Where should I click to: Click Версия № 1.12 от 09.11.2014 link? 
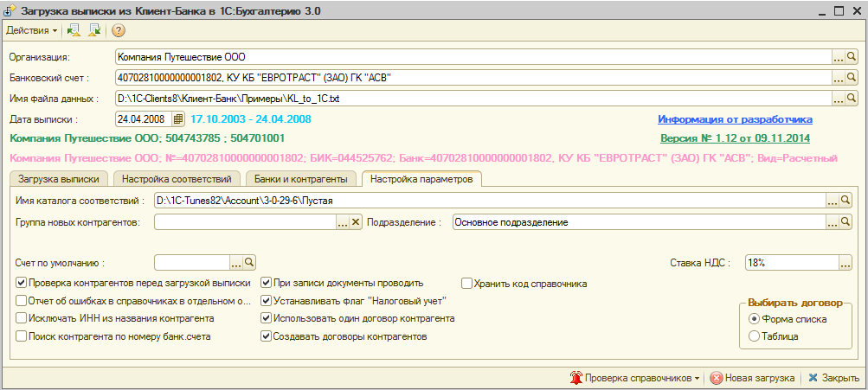pyautogui.click(x=735, y=137)
